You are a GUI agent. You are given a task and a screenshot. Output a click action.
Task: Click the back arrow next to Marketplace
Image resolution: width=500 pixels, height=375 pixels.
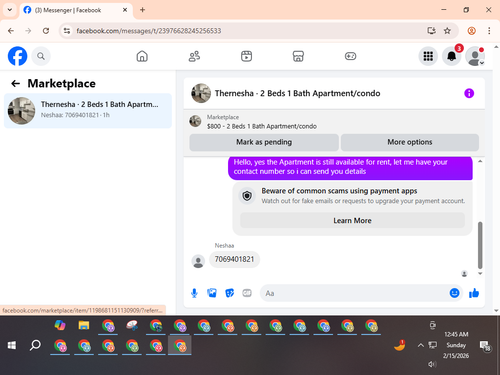(x=15, y=83)
